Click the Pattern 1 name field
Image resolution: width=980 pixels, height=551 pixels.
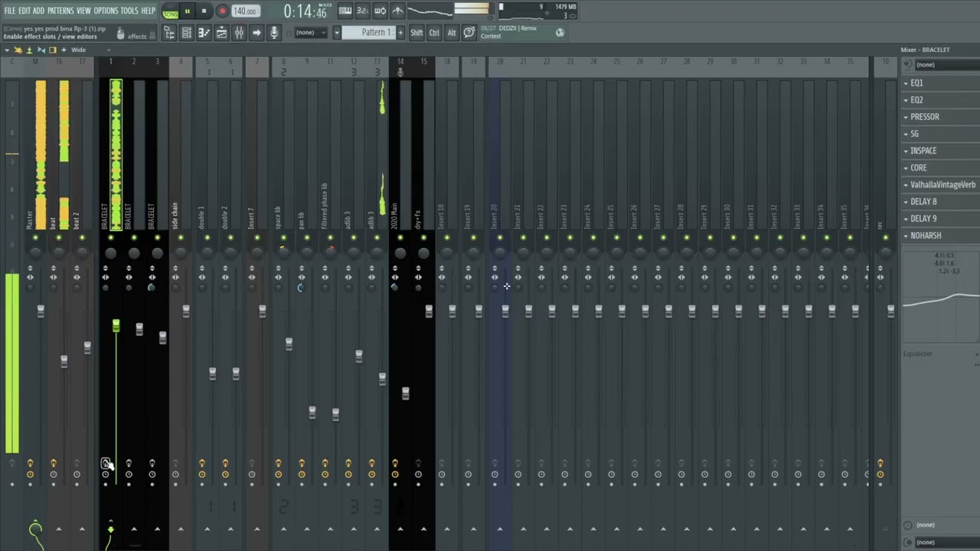[369, 33]
